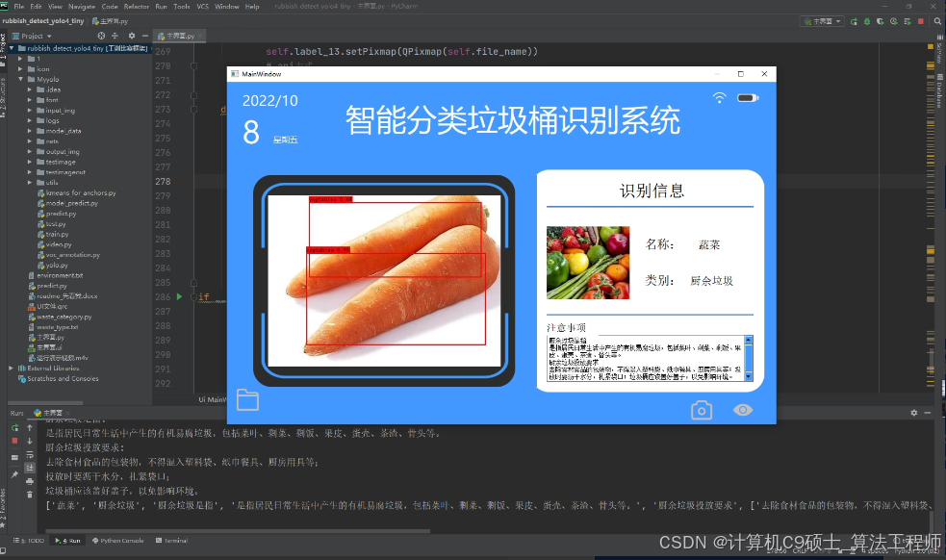Screen dimensions: 946x560
Task: Click the notes text box vertical scrollbar thumb
Action: [749, 358]
